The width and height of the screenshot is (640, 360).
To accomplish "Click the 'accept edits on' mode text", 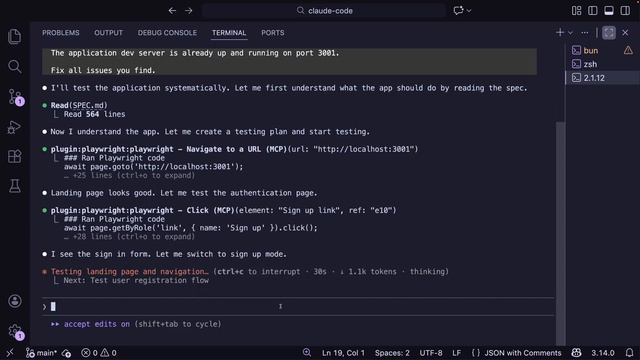I will [97, 324].
